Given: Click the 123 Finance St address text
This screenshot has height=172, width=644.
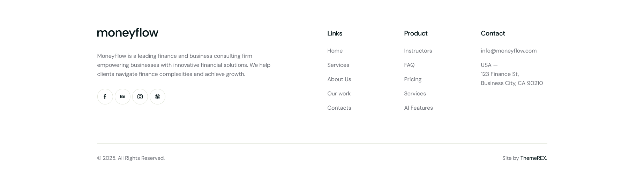Looking at the screenshot, I should point(500,74).
